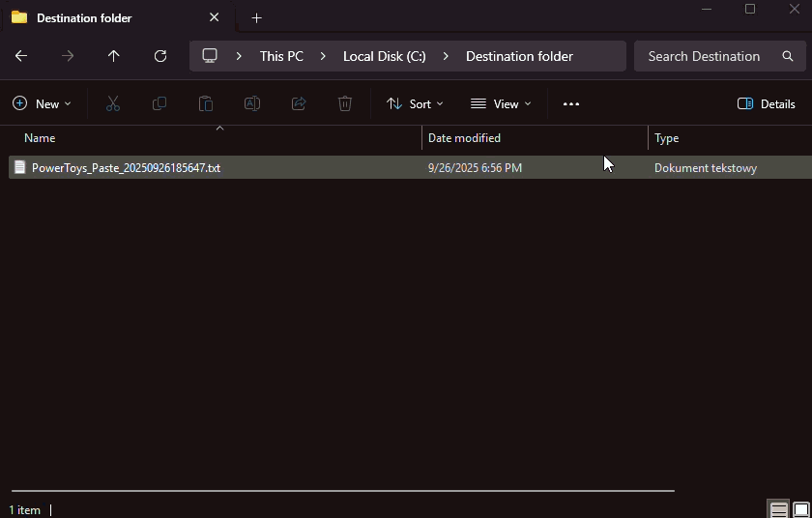
Task: Open the See more ellipsis menu
Action: 571,103
